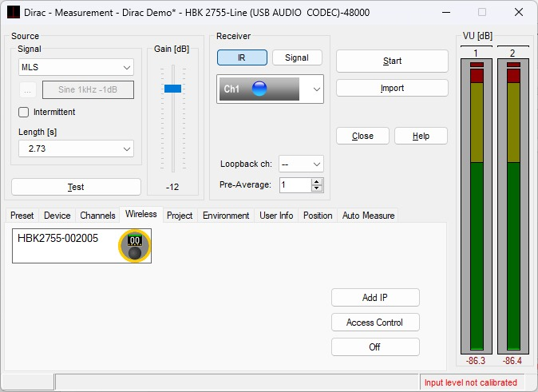Click the Pre-Average input field
The height and width of the screenshot is (392, 538).
pyautogui.click(x=295, y=185)
